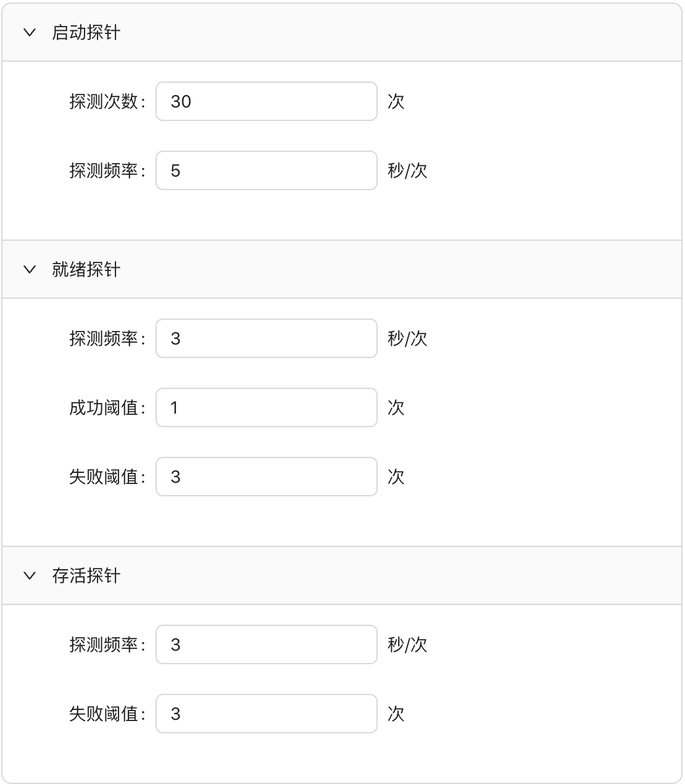Image resolution: width=685 pixels, height=784 pixels.
Task: Focus 就绪探针 探测频率 input field
Action: tap(266, 338)
